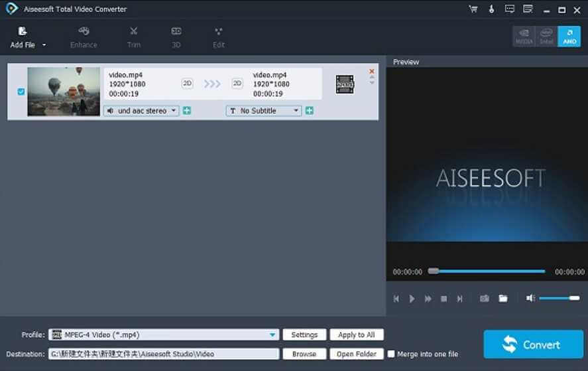Open the No Subtitle dropdown
Image resolution: width=588 pixels, height=371 pixels.
[x=264, y=111]
